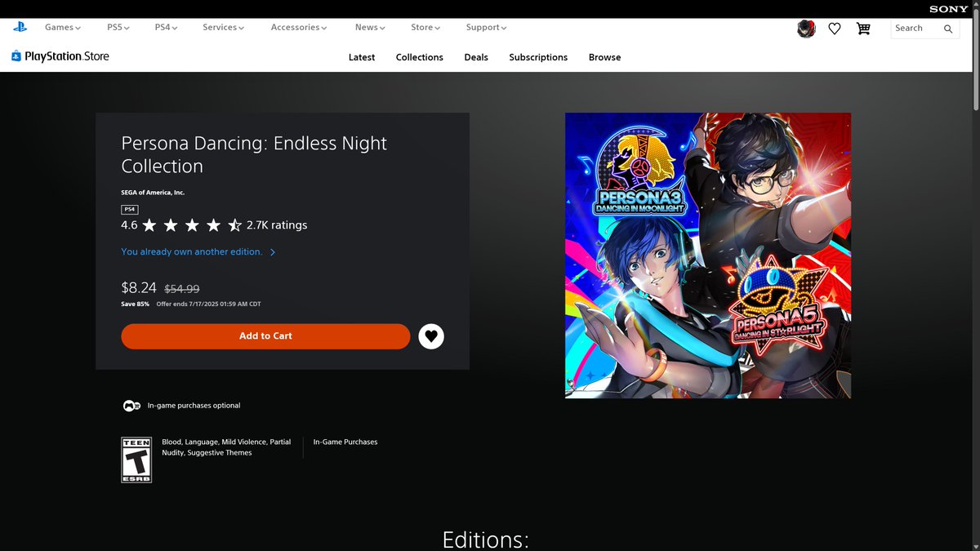Click the $54.99 original price

[x=182, y=289]
